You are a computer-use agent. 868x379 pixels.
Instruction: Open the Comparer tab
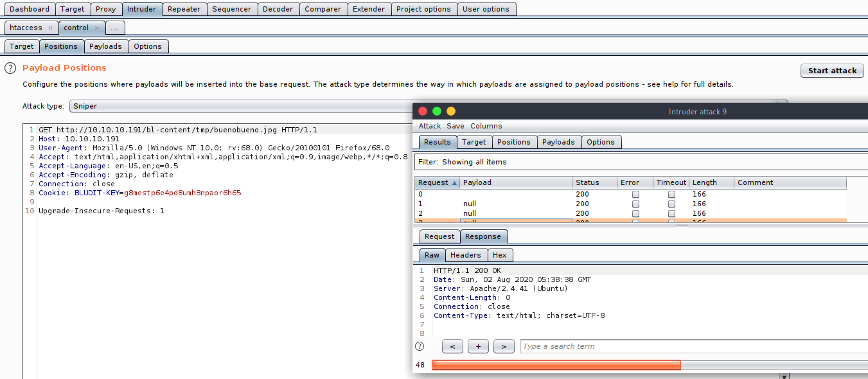tap(323, 9)
